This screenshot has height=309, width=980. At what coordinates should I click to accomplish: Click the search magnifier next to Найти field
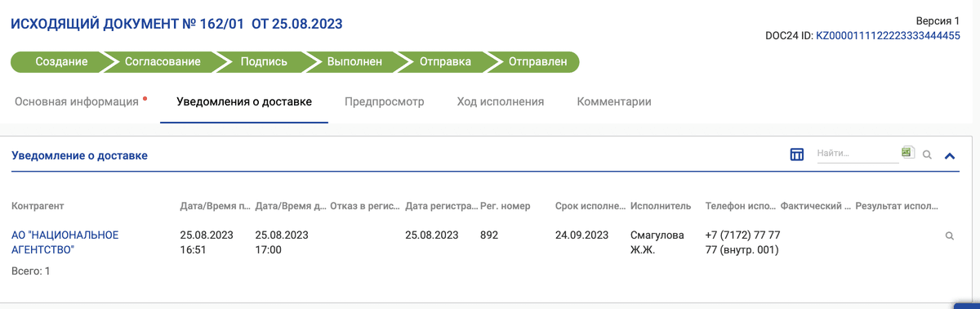point(927,154)
